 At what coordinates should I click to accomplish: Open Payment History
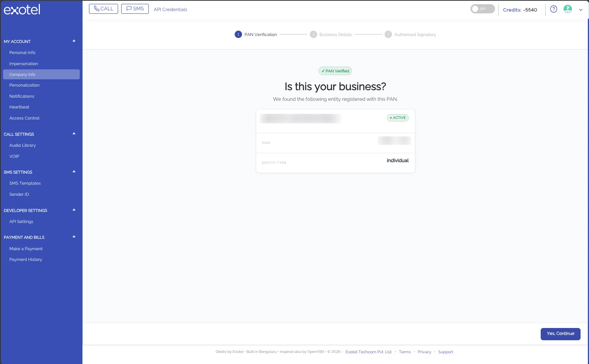tap(26, 259)
